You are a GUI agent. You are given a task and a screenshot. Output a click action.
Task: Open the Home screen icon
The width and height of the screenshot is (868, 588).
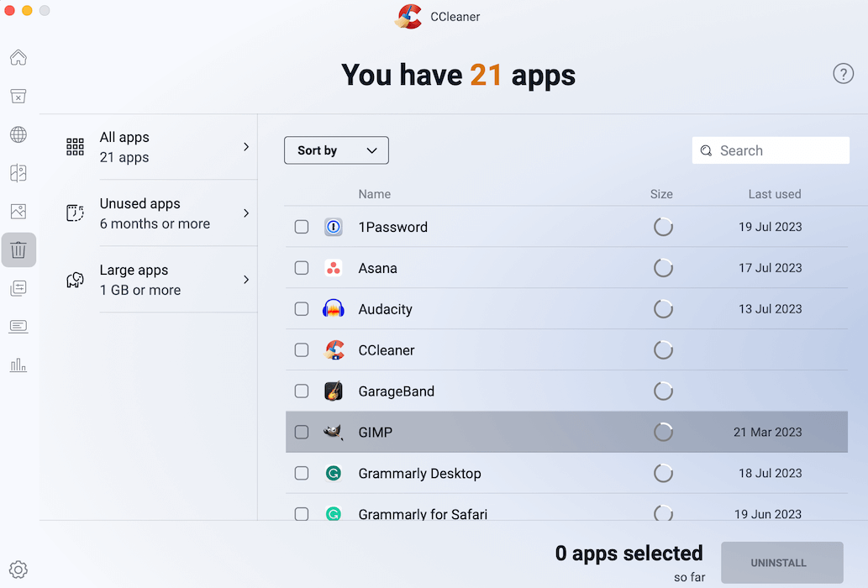click(x=18, y=57)
